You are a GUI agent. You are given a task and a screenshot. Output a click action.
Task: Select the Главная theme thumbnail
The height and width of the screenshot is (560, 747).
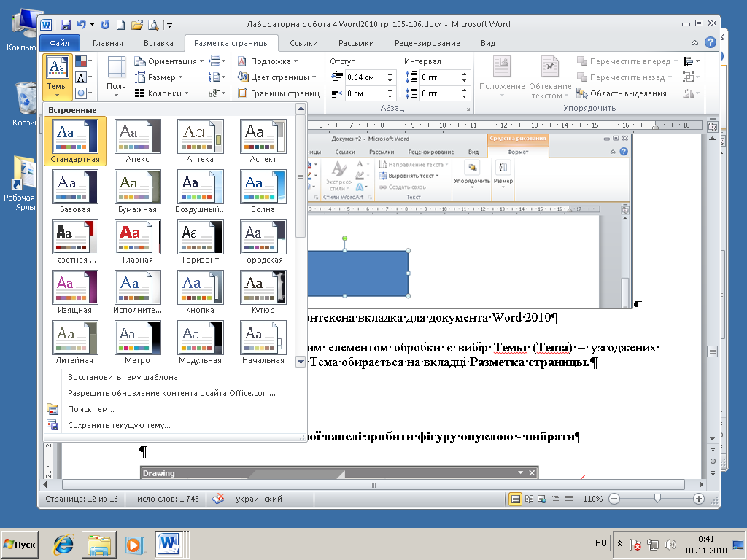point(138,242)
